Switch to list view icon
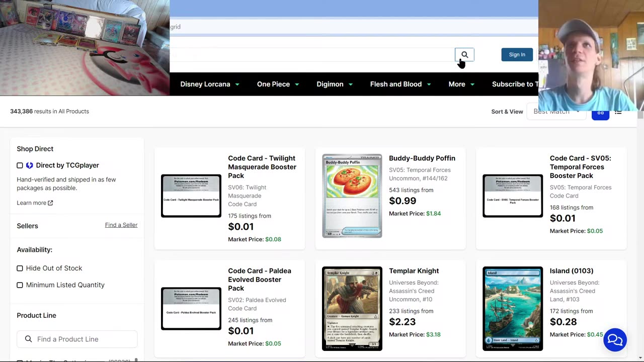Image resolution: width=644 pixels, height=362 pixels. pos(618,113)
